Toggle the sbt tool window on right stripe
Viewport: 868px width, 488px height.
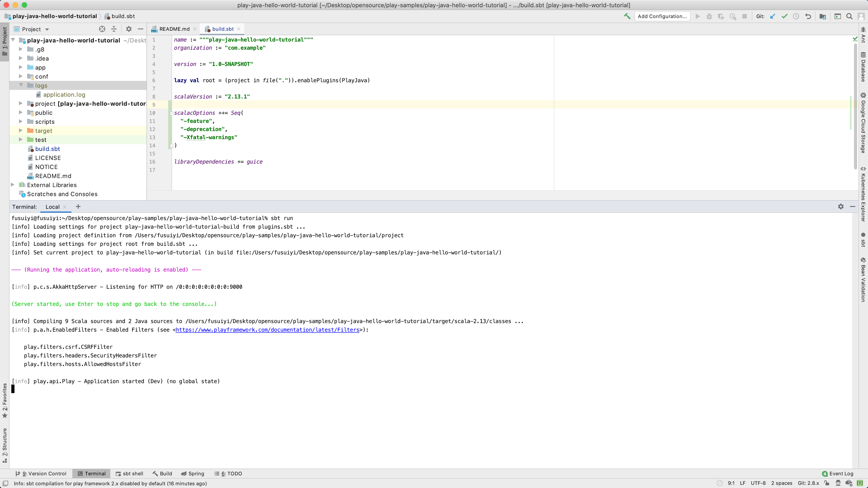(863, 239)
